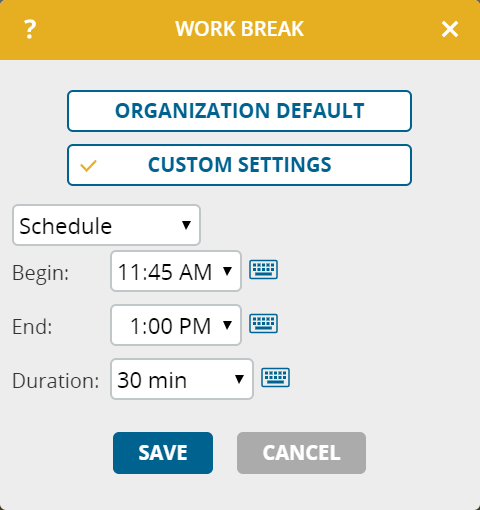Open keyboard entry for Begin time
Viewport: 480px width, 510px height.
pyautogui.click(x=264, y=269)
